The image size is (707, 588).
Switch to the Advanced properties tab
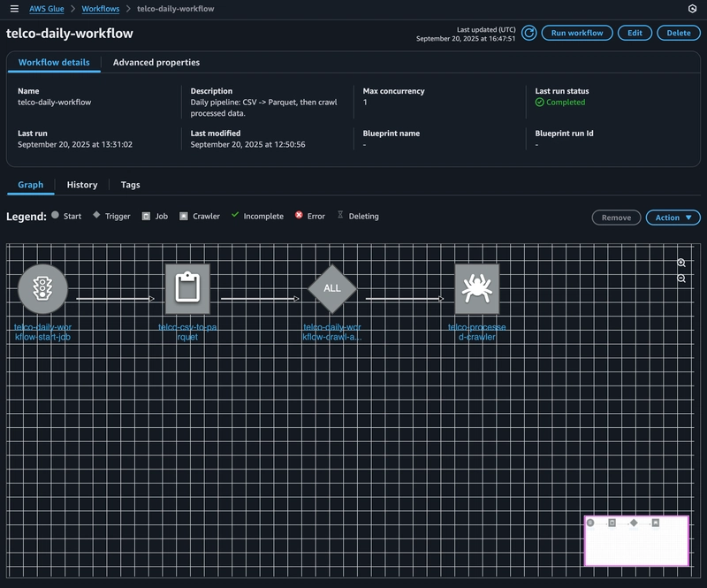click(156, 63)
